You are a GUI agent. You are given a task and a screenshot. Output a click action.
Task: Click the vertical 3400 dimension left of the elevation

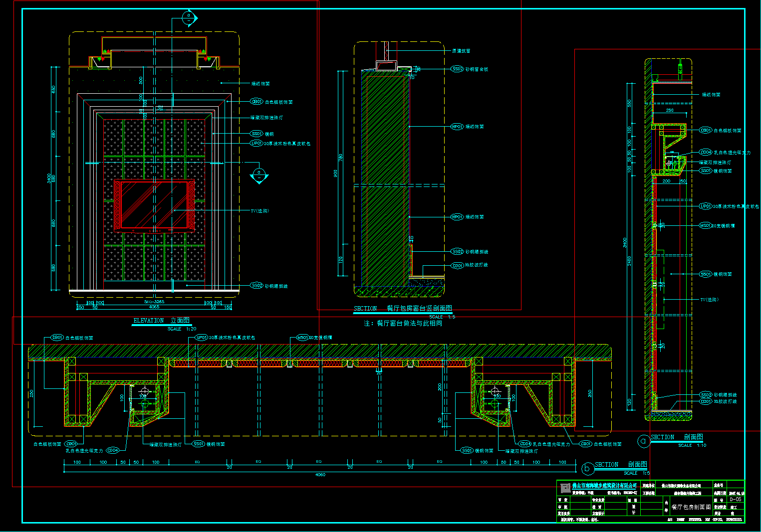(49, 178)
